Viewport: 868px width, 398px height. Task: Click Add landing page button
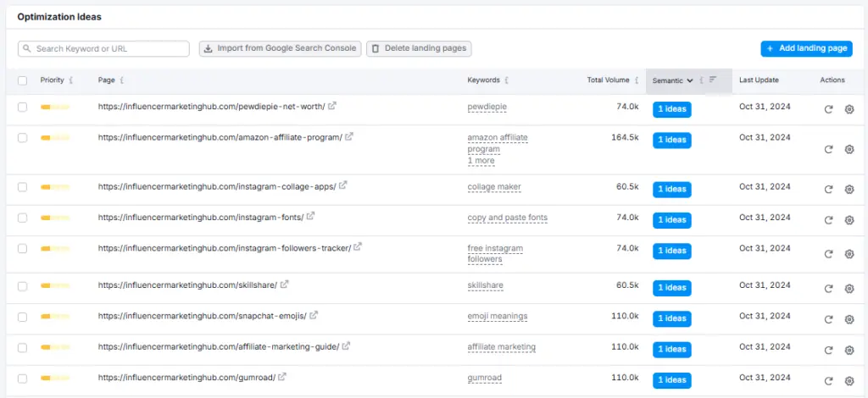pyautogui.click(x=806, y=49)
